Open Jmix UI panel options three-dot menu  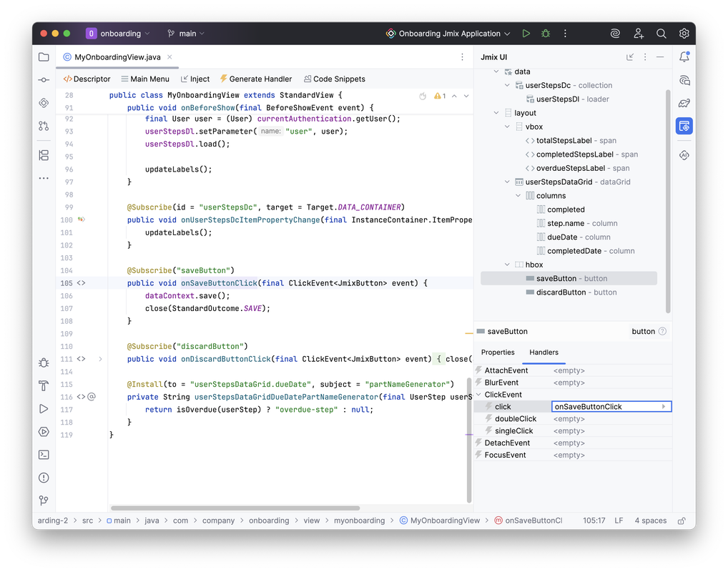[645, 57]
